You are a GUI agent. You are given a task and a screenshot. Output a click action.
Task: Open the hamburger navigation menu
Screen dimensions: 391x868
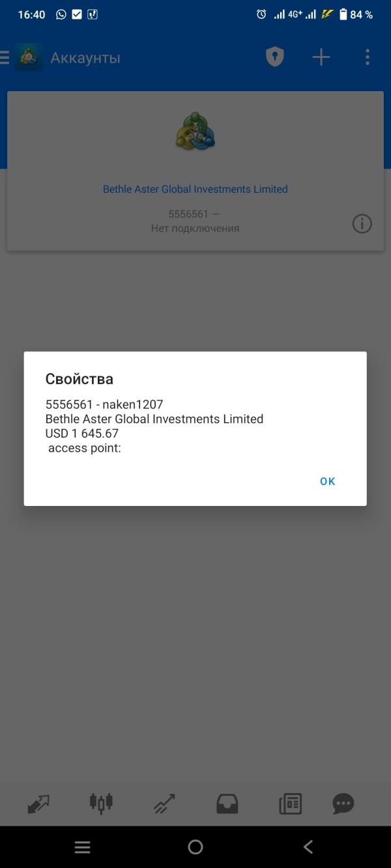tap(5, 58)
